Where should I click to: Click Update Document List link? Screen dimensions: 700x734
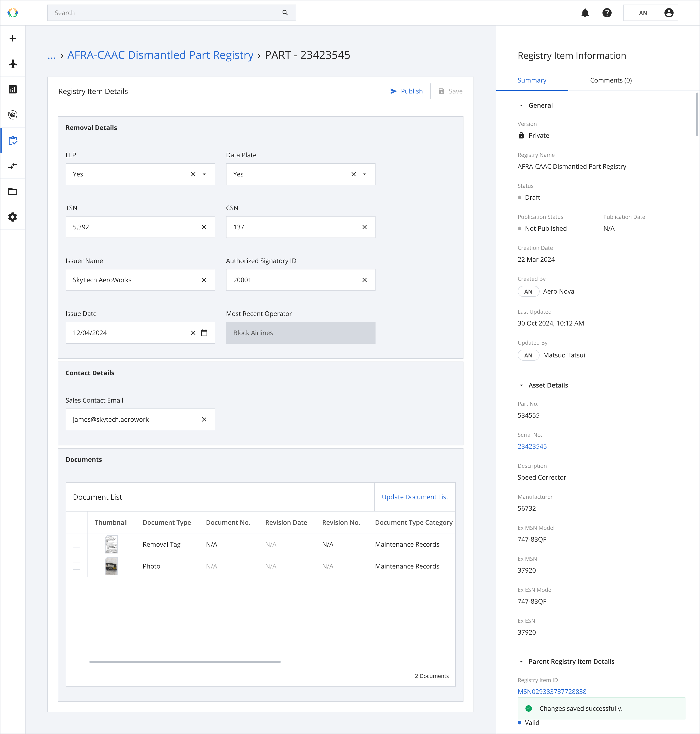pyautogui.click(x=414, y=497)
